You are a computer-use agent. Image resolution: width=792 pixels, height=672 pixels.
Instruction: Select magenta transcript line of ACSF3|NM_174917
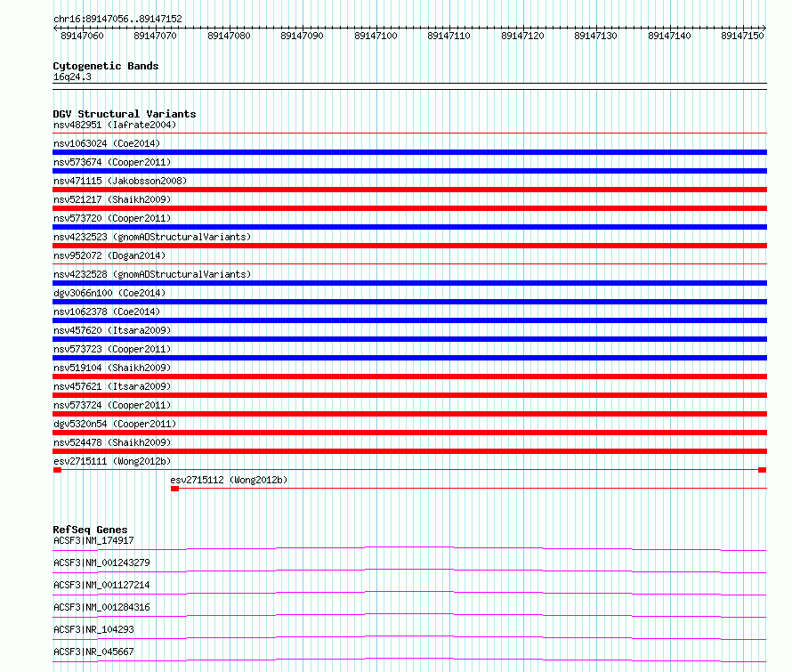pyautogui.click(x=409, y=548)
